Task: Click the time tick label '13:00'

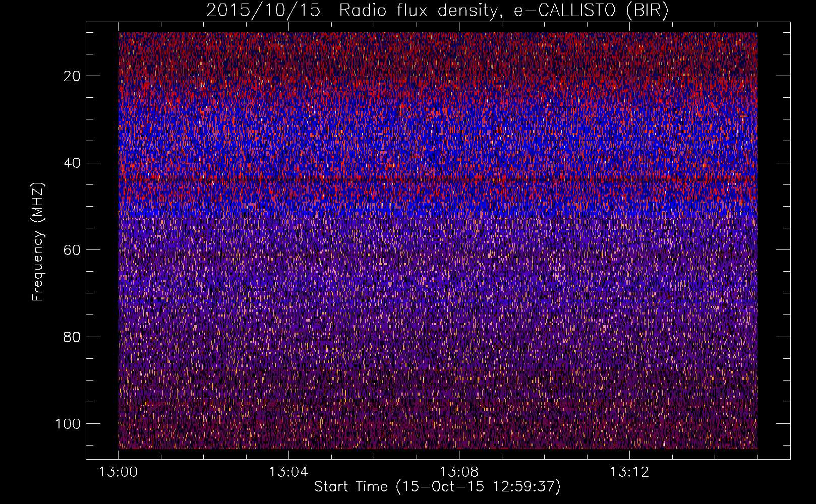Action: point(118,472)
